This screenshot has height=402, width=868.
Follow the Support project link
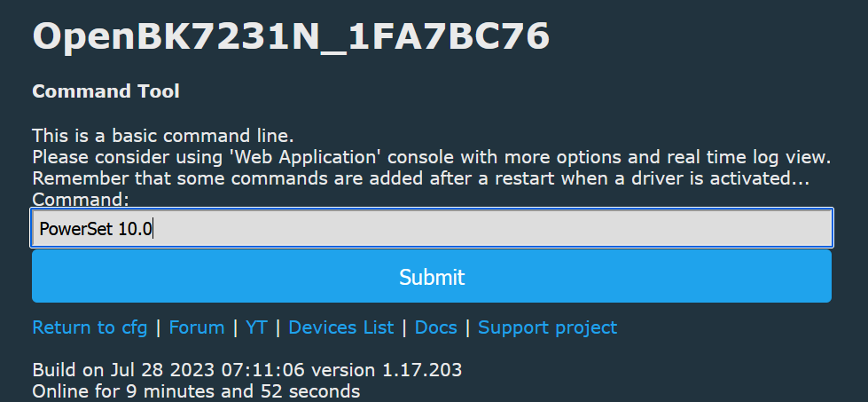pyautogui.click(x=547, y=327)
